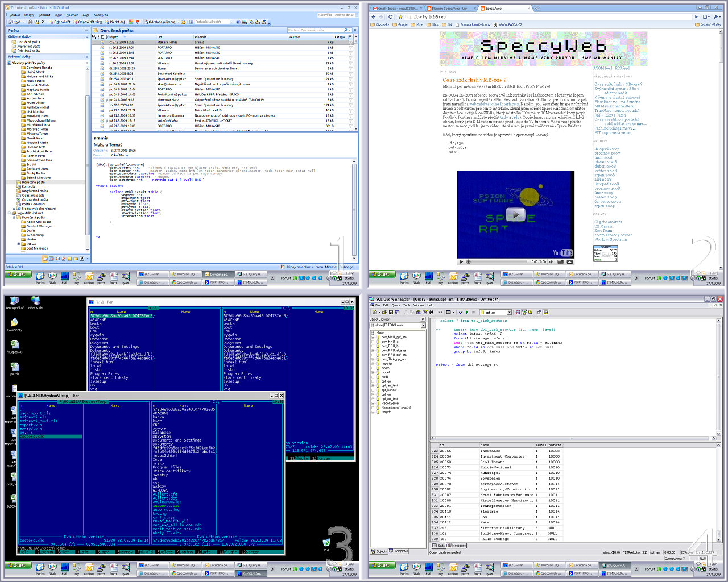Click the Save icon in SQL Query Analyzer

[x=390, y=312]
